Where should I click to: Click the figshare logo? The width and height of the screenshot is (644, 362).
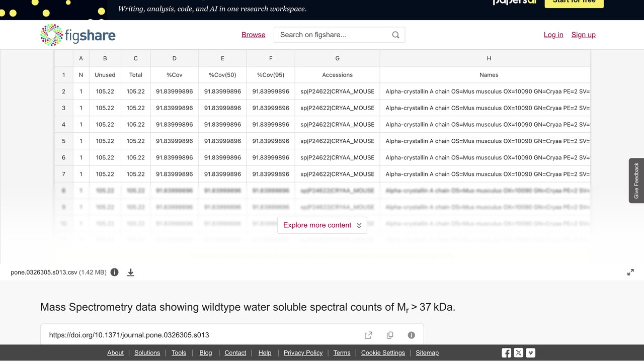click(78, 35)
